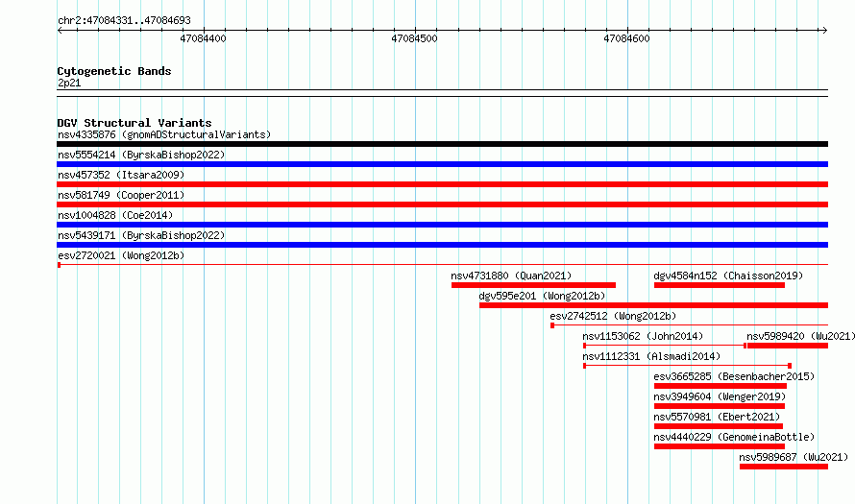Click the thin red line of esv2720021
The height and width of the screenshot is (504, 855).
(x=442, y=265)
